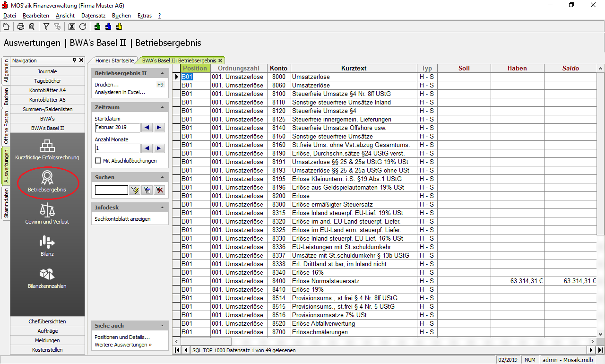Screen dimensions: 605x364
Task: Collapse the Siehe auch section
Action: pyautogui.click(x=163, y=326)
